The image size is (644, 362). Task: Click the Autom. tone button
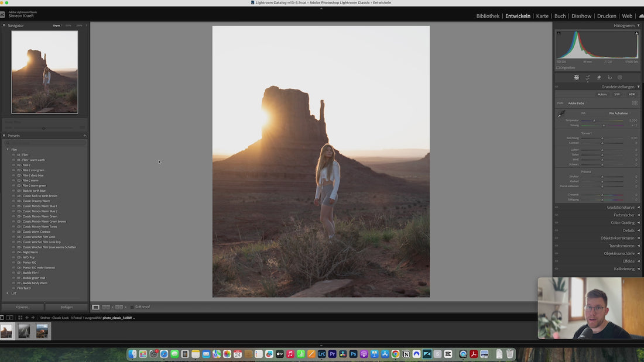(x=602, y=94)
